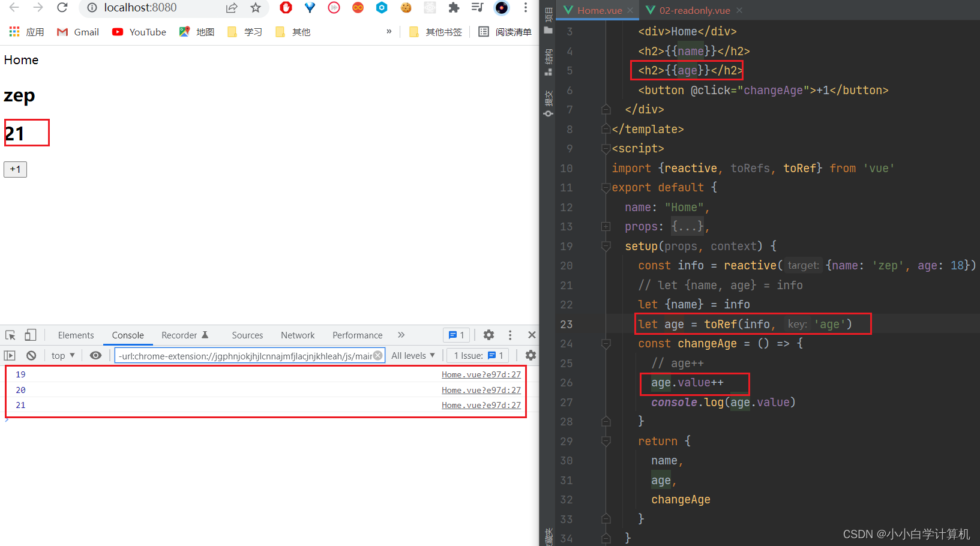Open the 学习 bookmark folder

click(245, 32)
